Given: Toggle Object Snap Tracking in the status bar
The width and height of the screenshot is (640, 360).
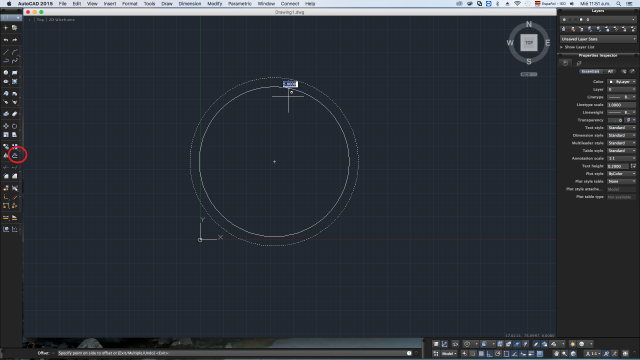Looking at the screenshot, I should (515, 353).
